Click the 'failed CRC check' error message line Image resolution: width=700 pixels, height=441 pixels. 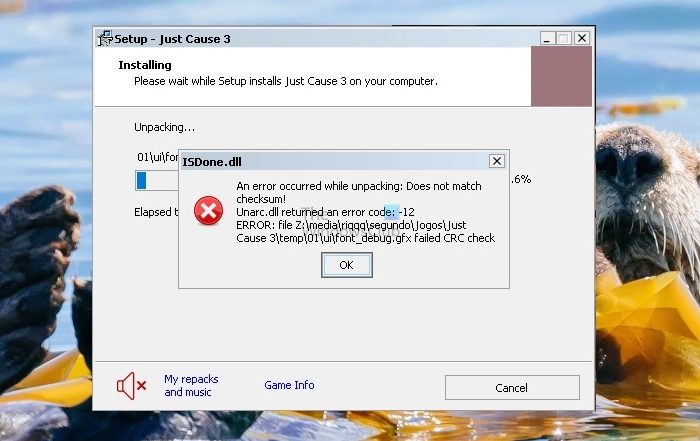point(366,238)
